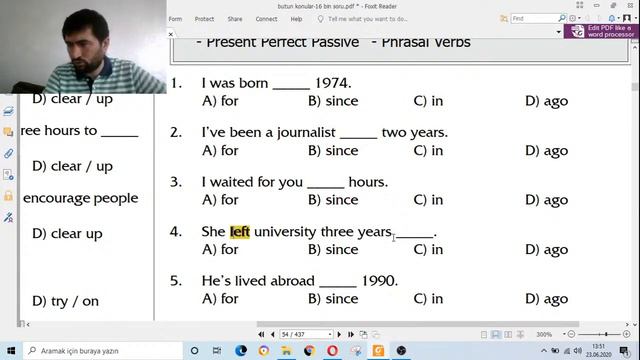Go to the previous page
The height and width of the screenshot is (360, 640).
[x=273, y=334]
